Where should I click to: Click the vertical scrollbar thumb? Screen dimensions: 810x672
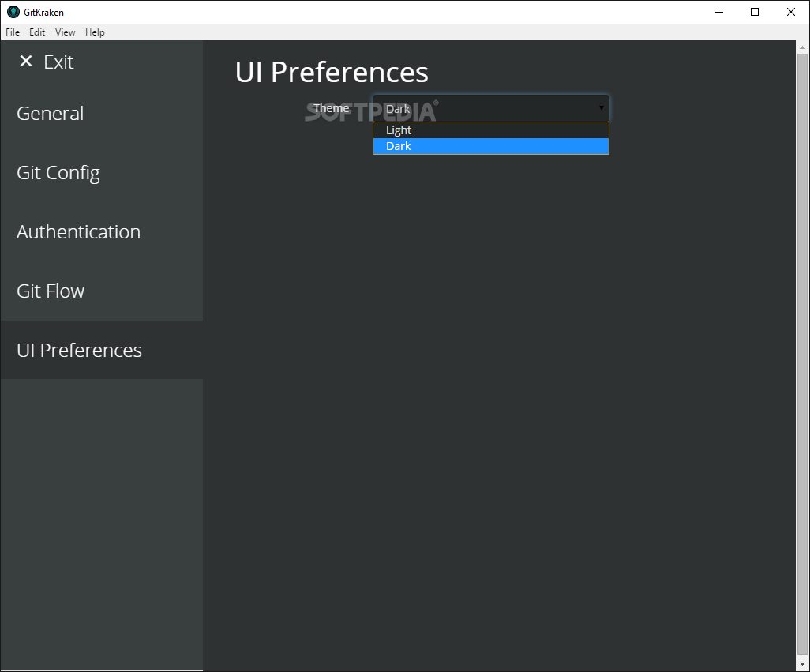coord(802,353)
